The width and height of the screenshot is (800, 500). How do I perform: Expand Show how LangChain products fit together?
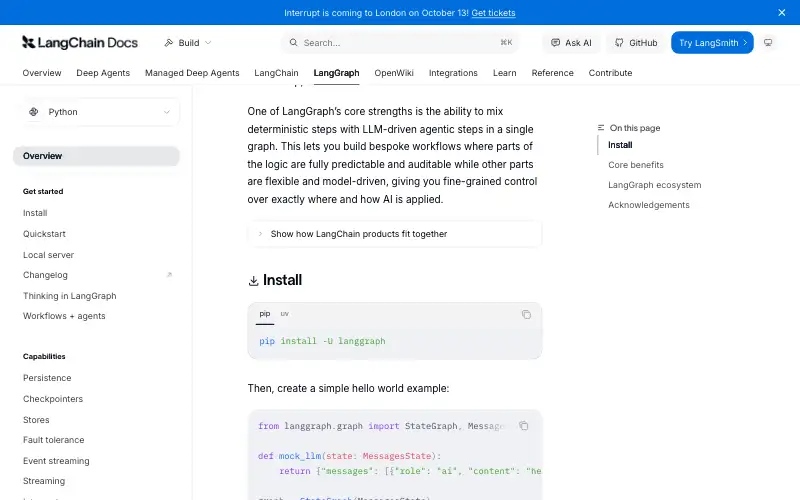point(394,234)
